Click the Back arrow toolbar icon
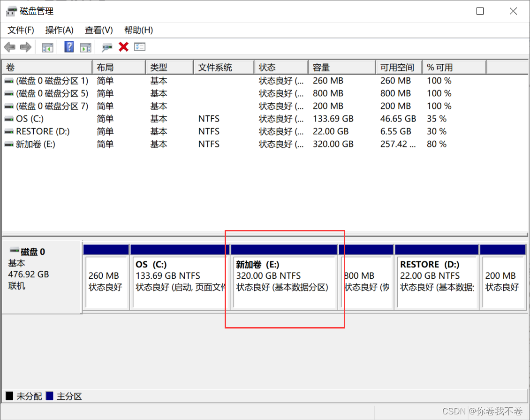This screenshot has height=420, width=530. pos(10,47)
